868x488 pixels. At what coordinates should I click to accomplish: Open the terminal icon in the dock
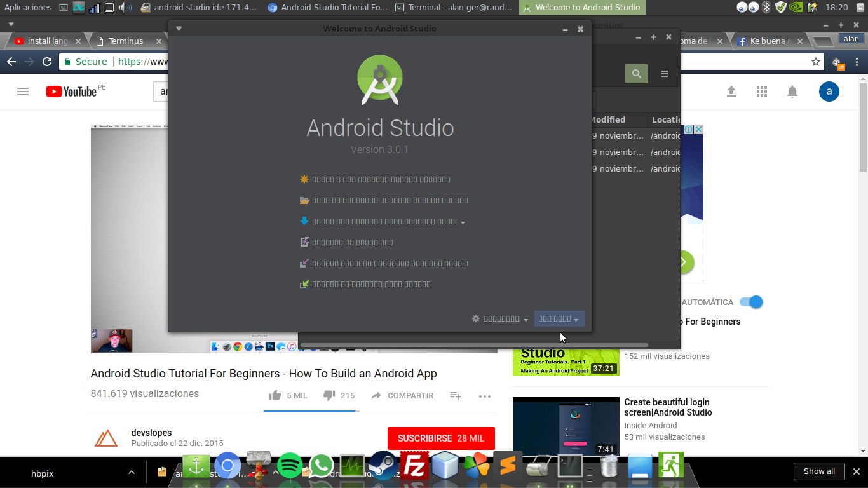[x=570, y=466]
